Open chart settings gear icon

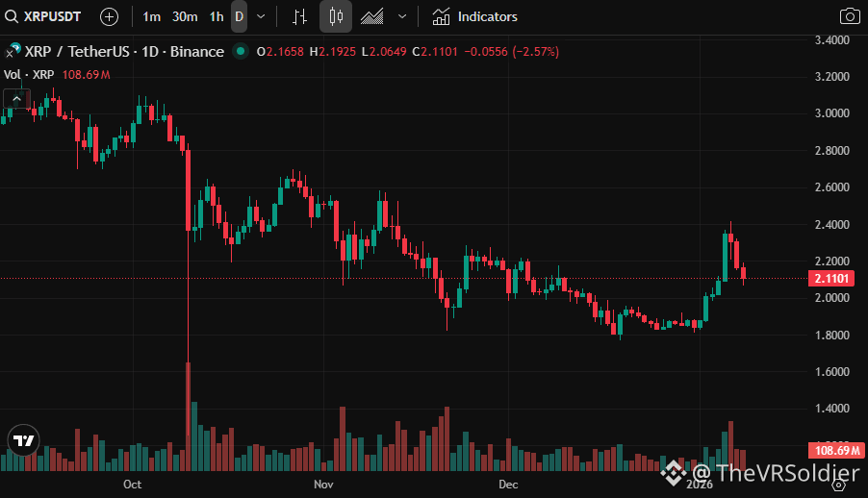pyautogui.click(x=839, y=486)
